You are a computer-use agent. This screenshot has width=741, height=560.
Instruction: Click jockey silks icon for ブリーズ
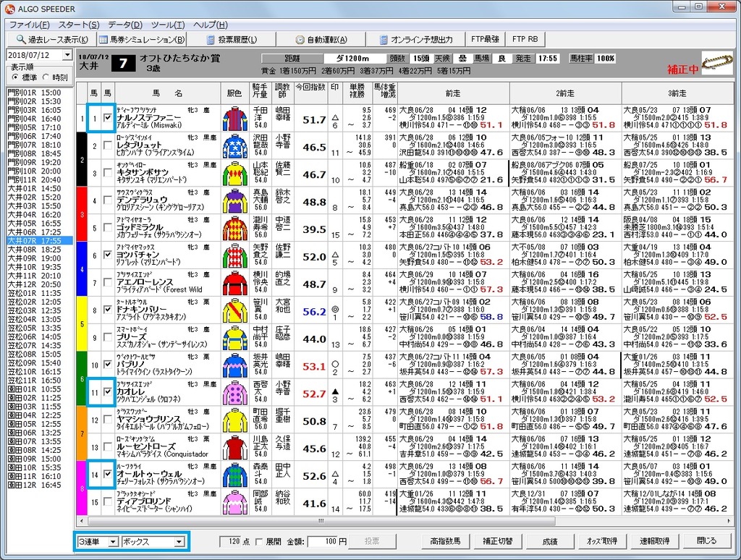pos(235,338)
